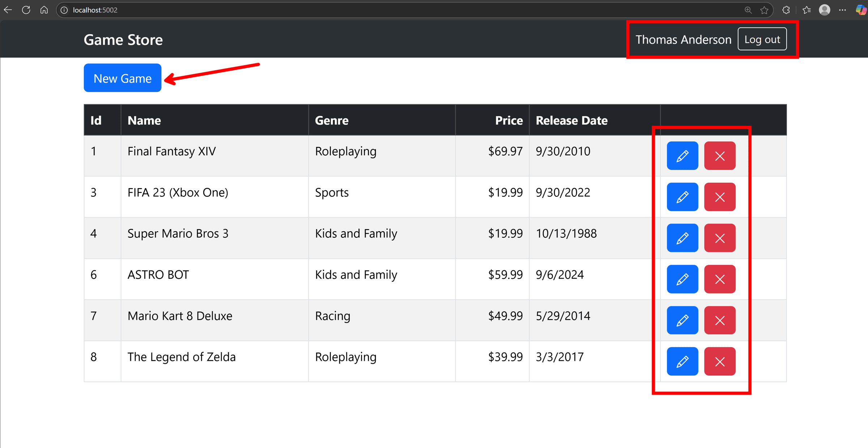Edit The Legend of Zelda entry
Viewport: 868px width, 448px height.
[x=682, y=361]
